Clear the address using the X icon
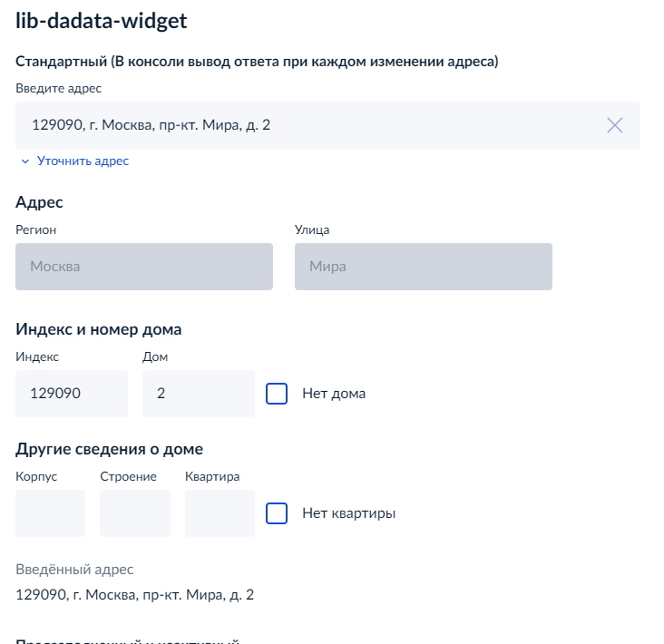The height and width of the screenshot is (644, 664). click(x=614, y=125)
